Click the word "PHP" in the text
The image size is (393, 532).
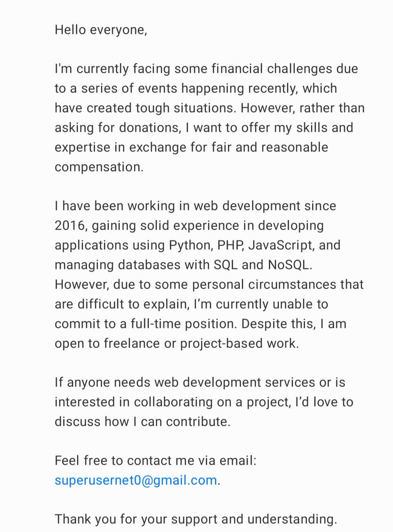(x=229, y=245)
